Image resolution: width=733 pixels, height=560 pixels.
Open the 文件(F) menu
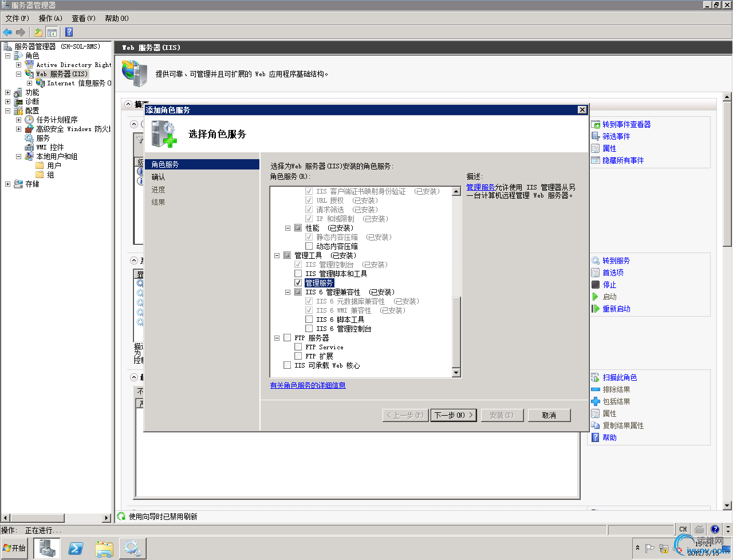pyautogui.click(x=17, y=18)
